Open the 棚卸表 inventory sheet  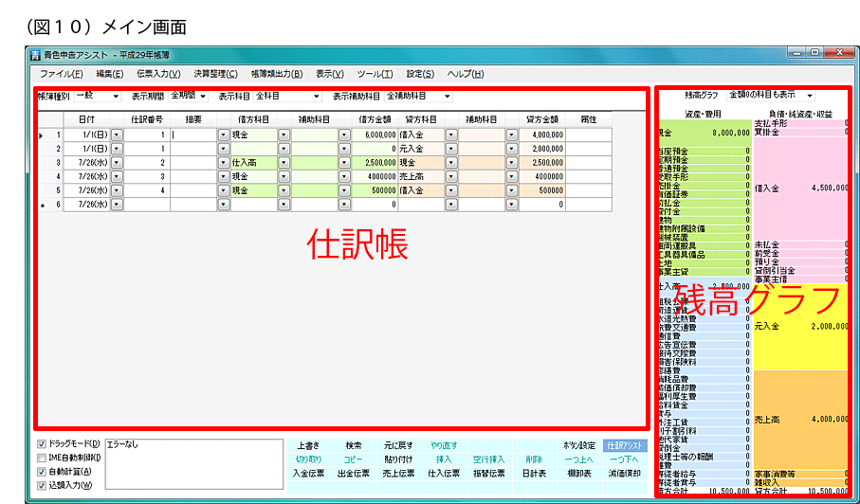coord(579,473)
